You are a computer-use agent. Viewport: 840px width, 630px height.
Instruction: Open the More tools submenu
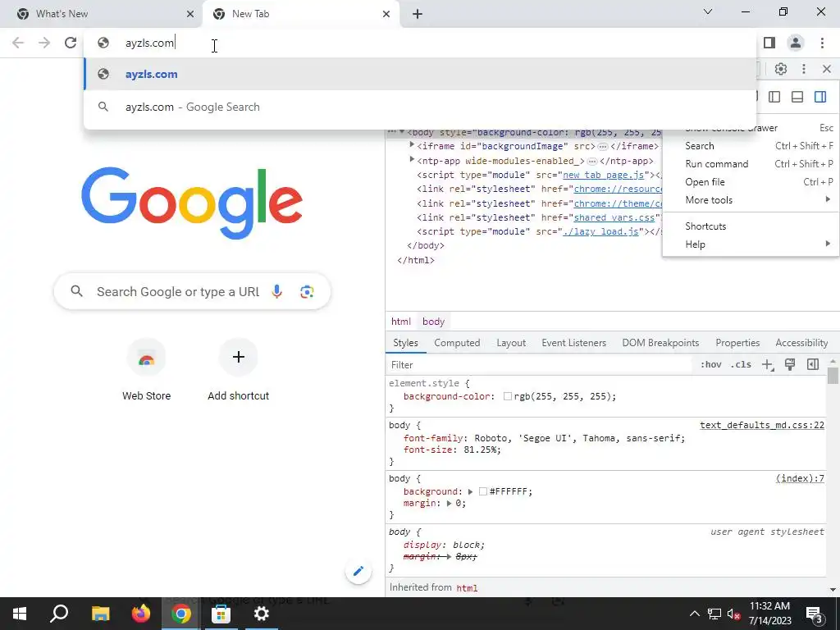tap(751, 200)
